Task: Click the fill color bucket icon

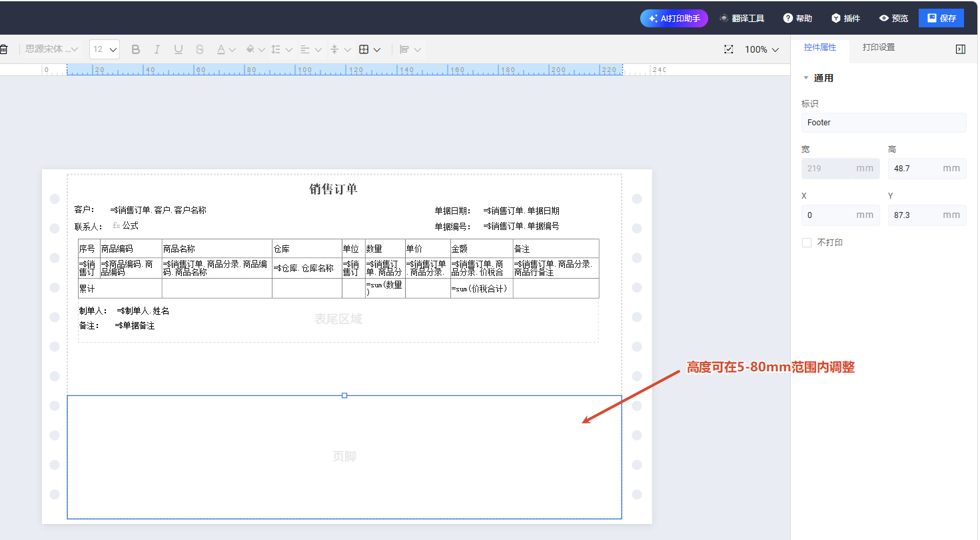Action: point(250,49)
